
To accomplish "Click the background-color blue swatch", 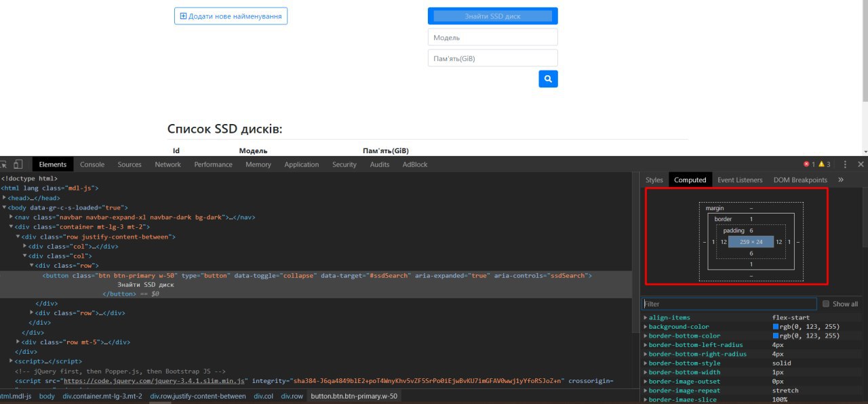I will click(x=776, y=327).
